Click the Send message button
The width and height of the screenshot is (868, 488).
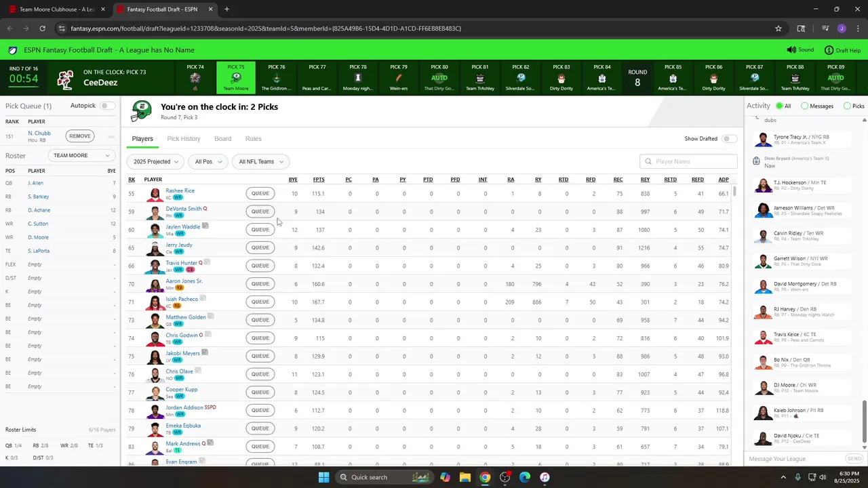point(854,459)
